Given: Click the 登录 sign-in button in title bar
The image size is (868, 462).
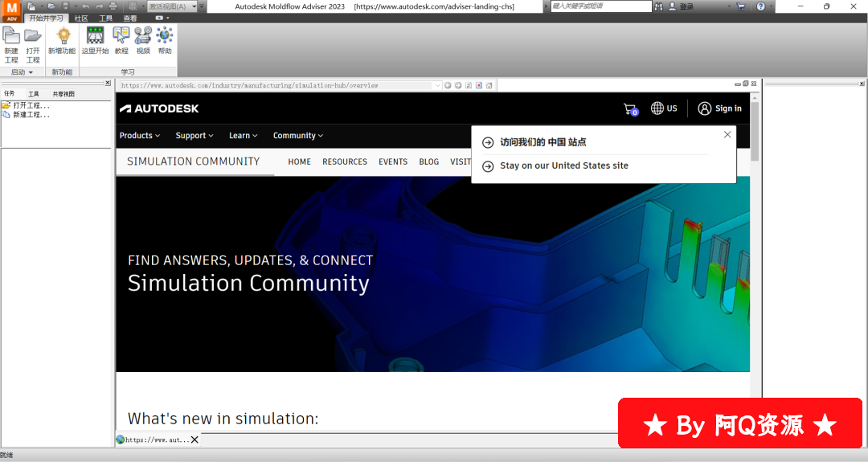Looking at the screenshot, I should [x=682, y=6].
